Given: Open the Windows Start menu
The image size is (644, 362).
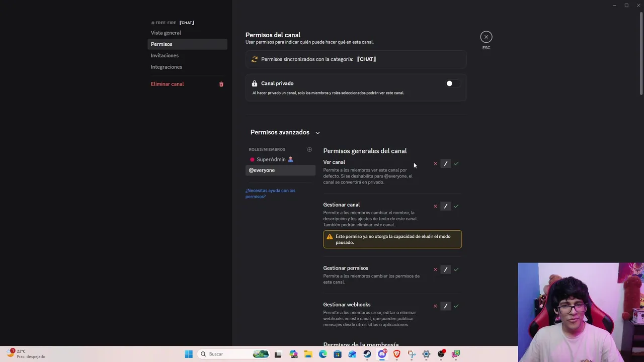Looking at the screenshot, I should coord(189,354).
